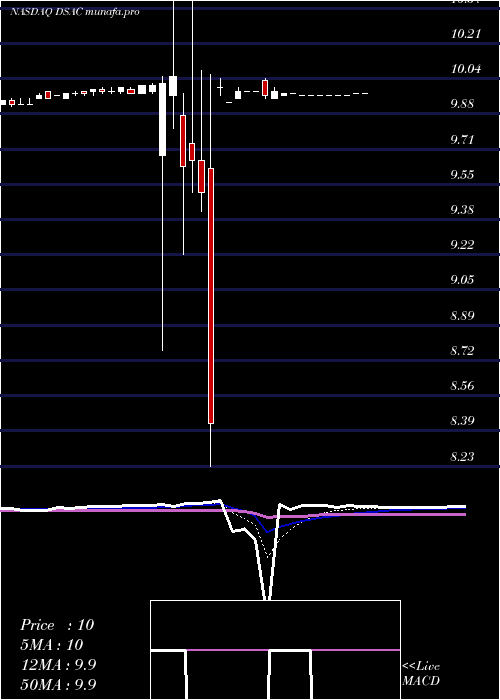Click the 8.39 price axis label

pyautogui.click(x=462, y=421)
